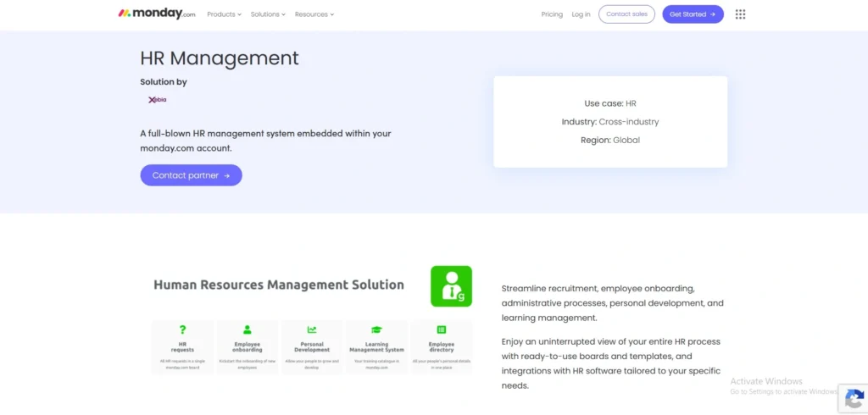Click the Log in link

pos(581,14)
